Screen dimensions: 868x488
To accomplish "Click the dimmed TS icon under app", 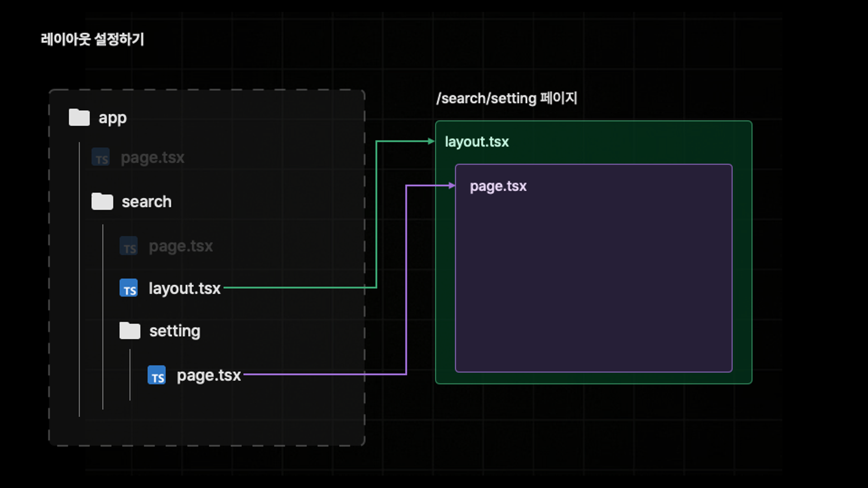I will click(101, 157).
